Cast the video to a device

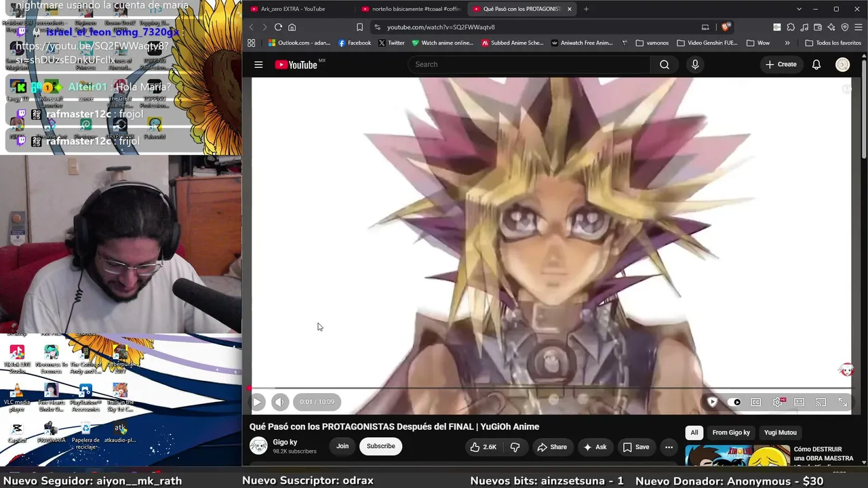pyautogui.click(x=821, y=402)
